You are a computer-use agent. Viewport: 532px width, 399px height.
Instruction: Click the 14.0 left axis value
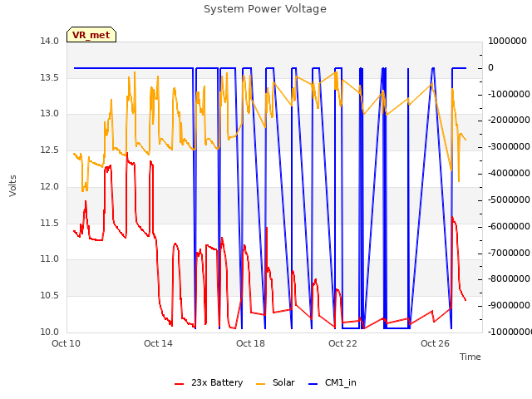(x=50, y=41)
